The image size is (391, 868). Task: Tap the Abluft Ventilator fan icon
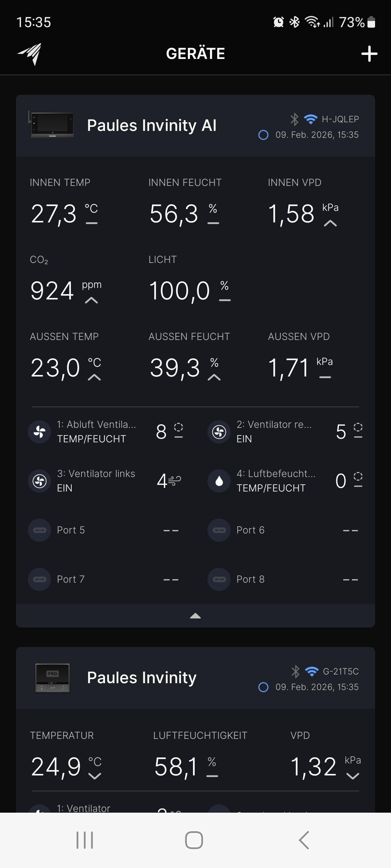coord(39,431)
